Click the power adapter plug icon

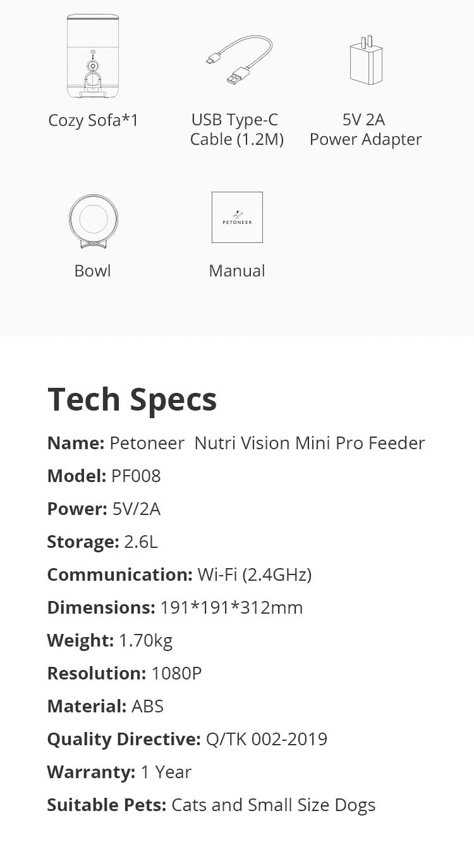pyautogui.click(x=366, y=61)
